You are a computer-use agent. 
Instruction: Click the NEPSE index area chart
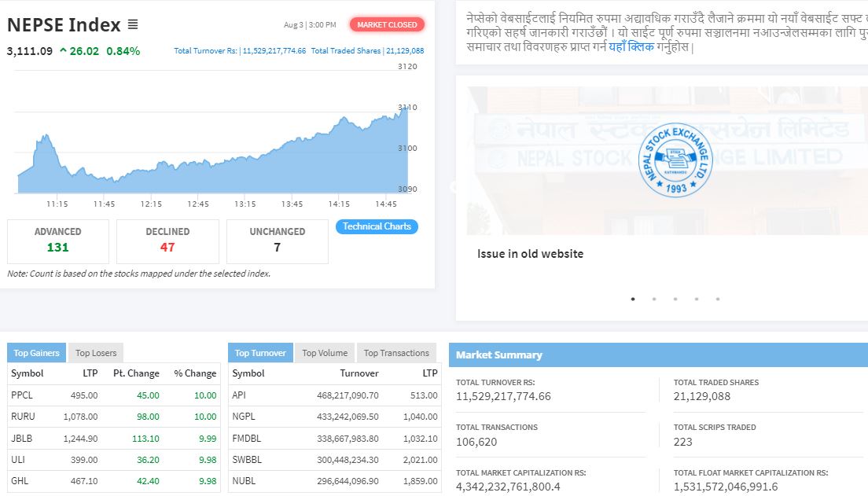click(213, 149)
